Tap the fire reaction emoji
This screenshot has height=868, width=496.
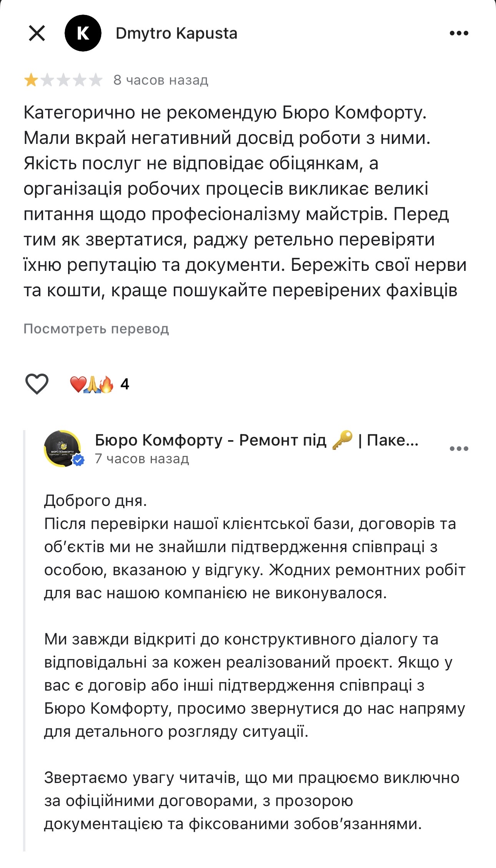pos(107,384)
